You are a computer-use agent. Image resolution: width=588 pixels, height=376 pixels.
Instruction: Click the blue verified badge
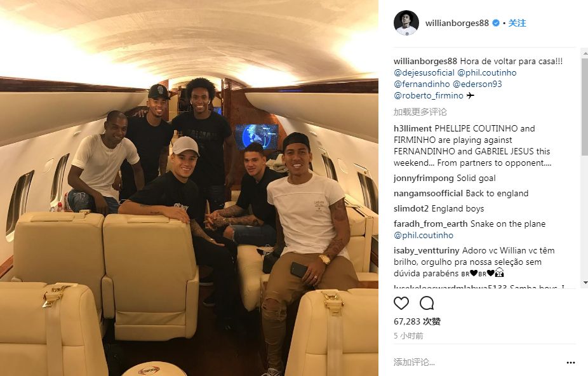pyautogui.click(x=496, y=23)
